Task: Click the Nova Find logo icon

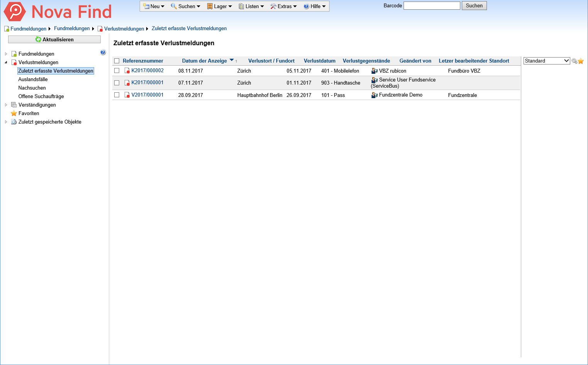Action: pyautogui.click(x=15, y=12)
